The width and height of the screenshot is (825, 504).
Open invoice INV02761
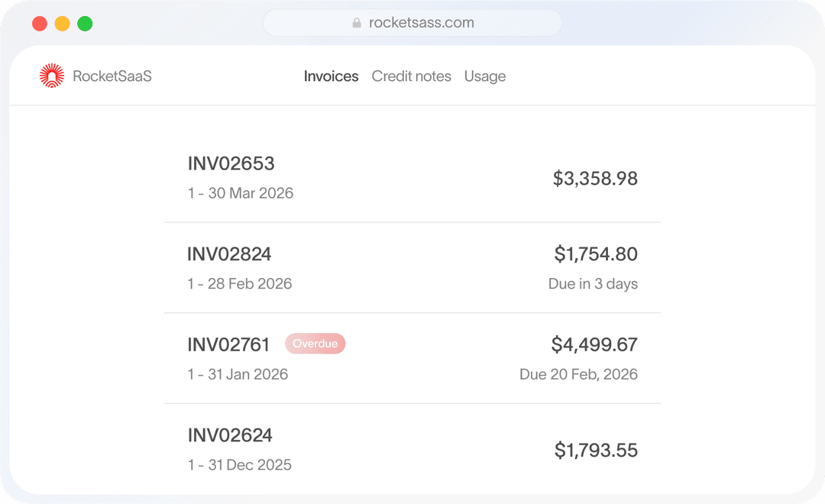tap(228, 345)
